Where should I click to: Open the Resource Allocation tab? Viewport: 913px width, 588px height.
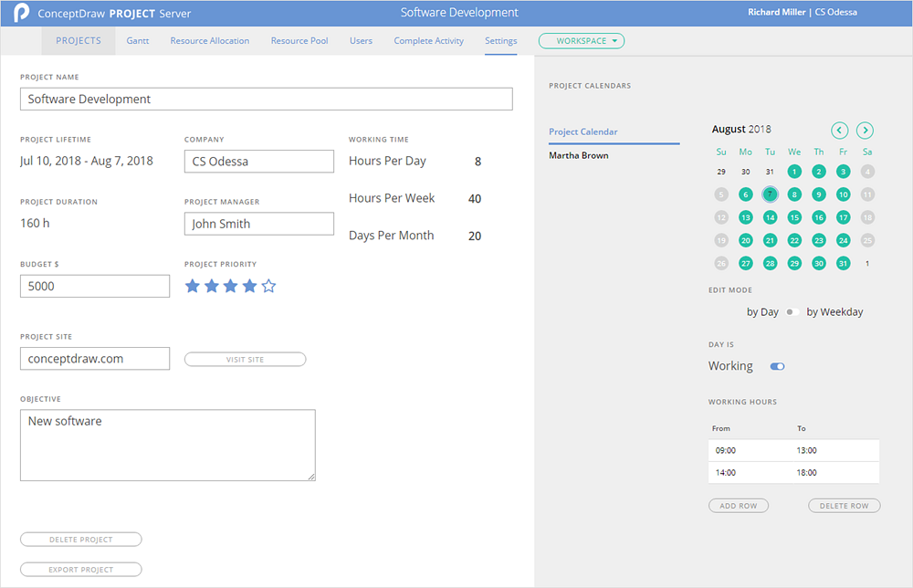pyautogui.click(x=210, y=41)
